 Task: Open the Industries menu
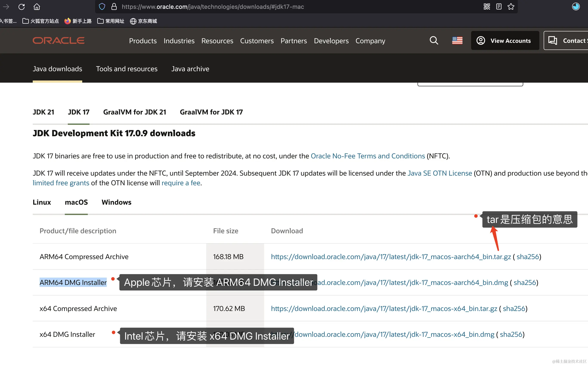tap(179, 41)
